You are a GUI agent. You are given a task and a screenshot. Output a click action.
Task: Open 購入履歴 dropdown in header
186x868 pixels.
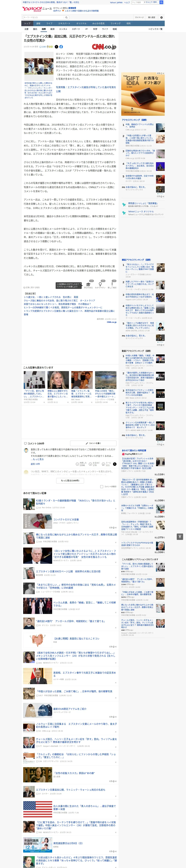coord(152,17)
